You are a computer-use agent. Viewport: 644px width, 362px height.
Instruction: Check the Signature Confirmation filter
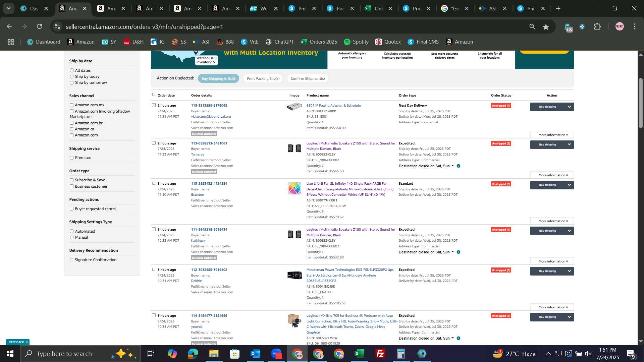click(71, 260)
